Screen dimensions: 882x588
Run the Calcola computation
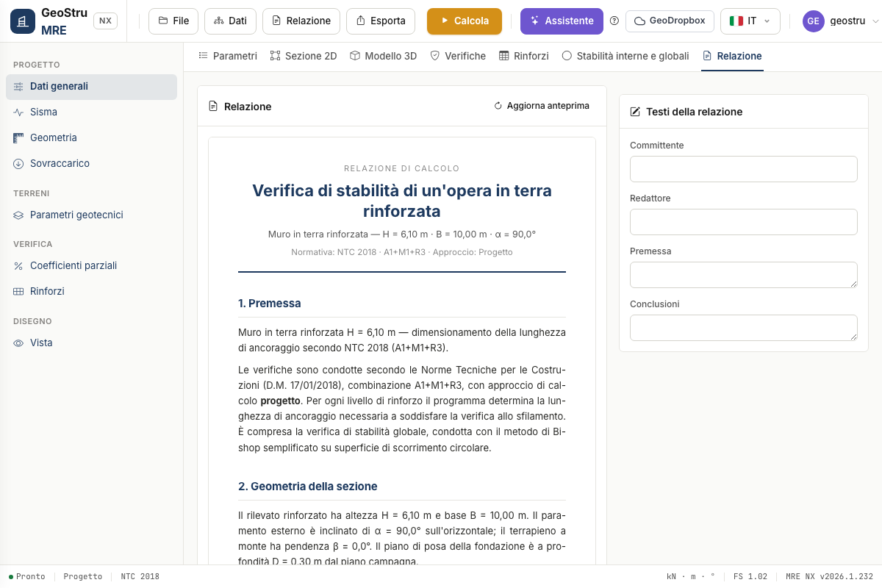tap(465, 21)
